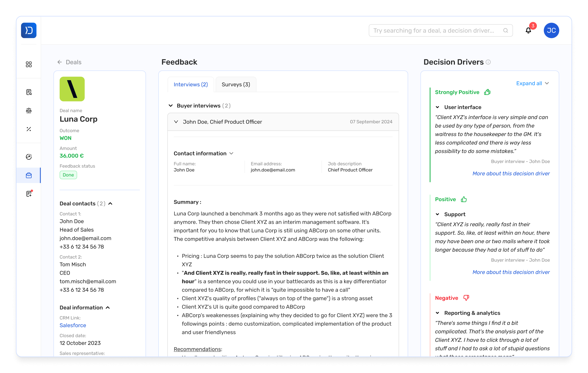Collapse the Support driver
Image resolution: width=588 pixels, height=373 pixels.
click(x=437, y=214)
